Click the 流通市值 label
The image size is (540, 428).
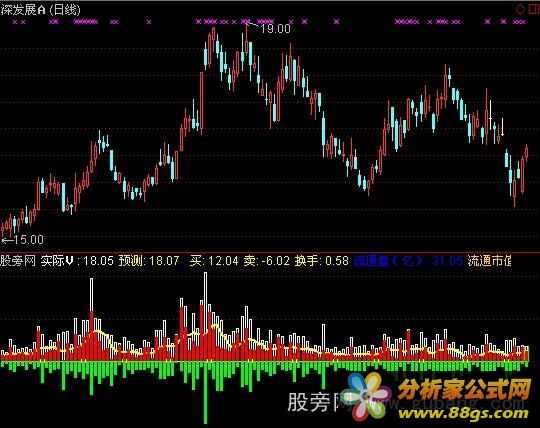(x=489, y=261)
